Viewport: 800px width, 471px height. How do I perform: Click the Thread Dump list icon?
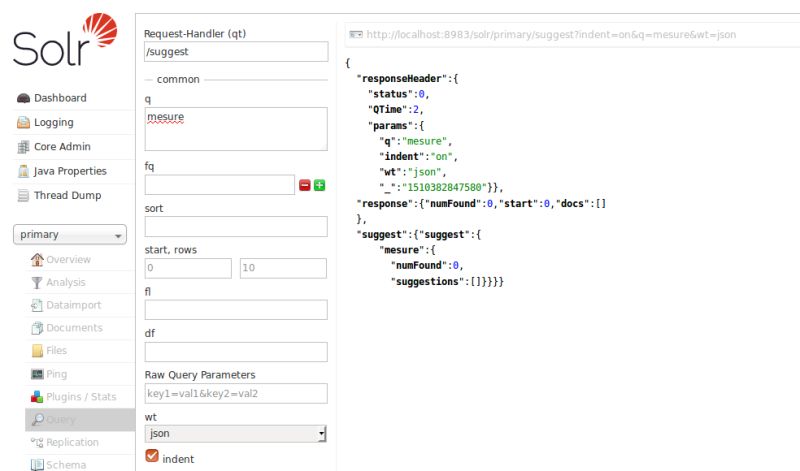pyautogui.click(x=23, y=195)
